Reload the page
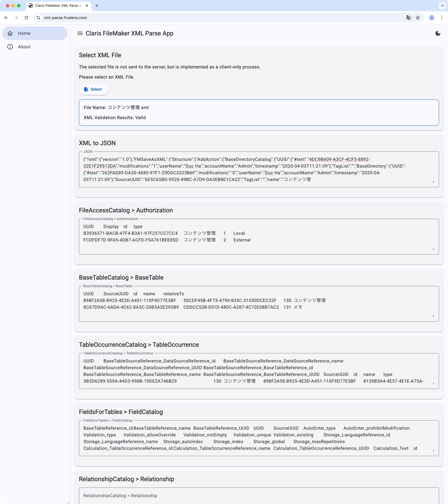The image size is (448, 504). pos(26,17)
